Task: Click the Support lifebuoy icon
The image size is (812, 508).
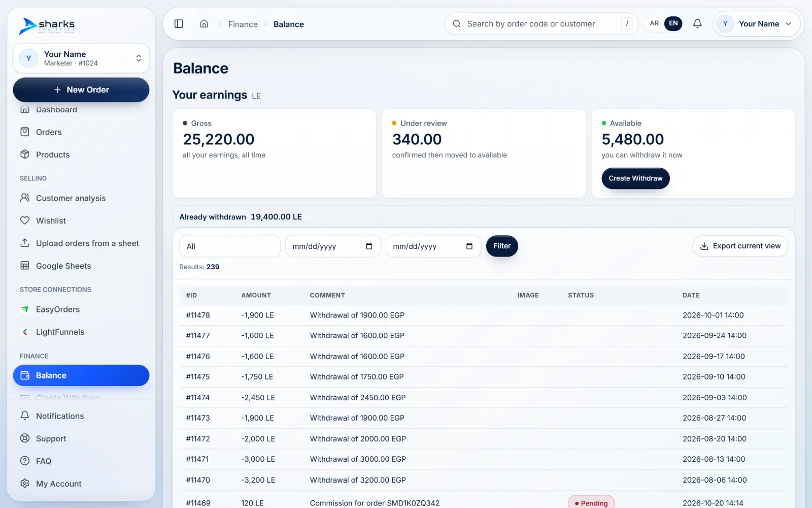Action: (x=25, y=438)
